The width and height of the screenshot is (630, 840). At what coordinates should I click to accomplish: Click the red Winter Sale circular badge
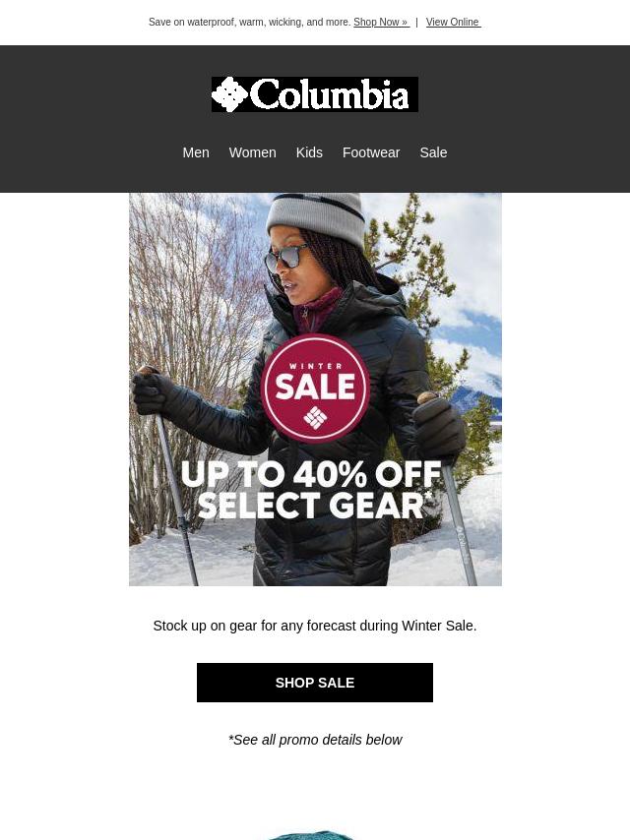[315, 387]
